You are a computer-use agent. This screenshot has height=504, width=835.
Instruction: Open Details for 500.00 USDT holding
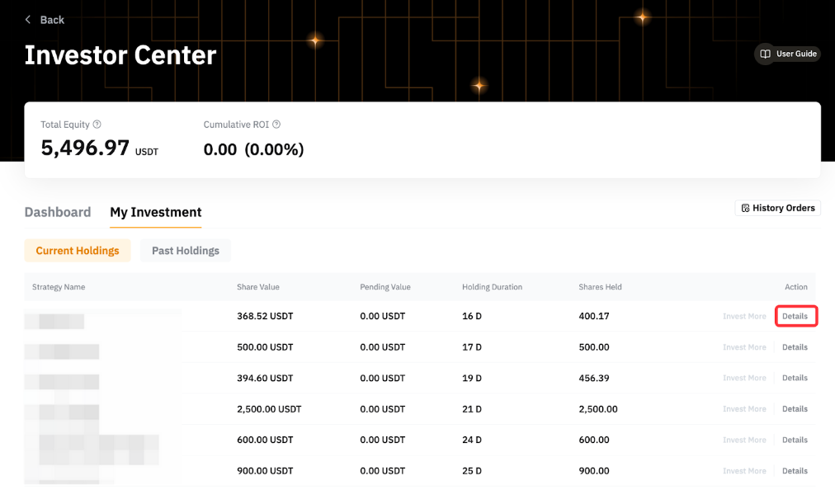pos(795,347)
